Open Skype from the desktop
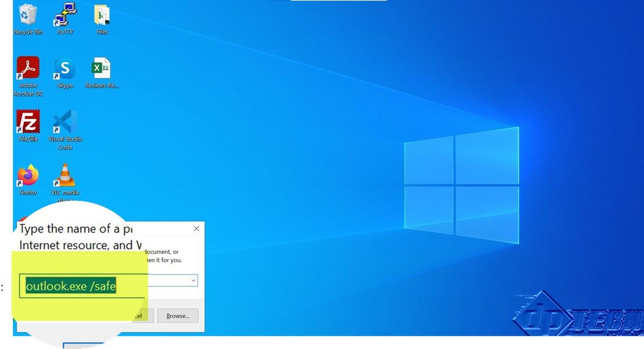Screen dimensions: 644x349 [64, 69]
